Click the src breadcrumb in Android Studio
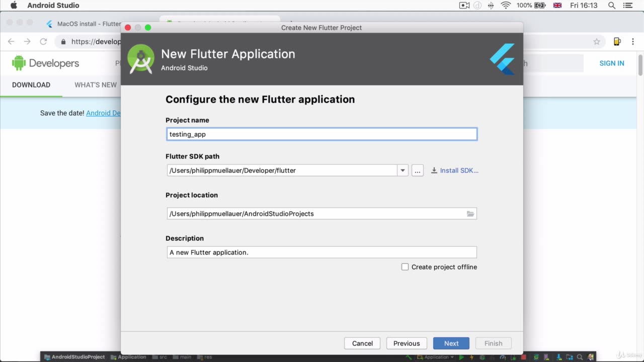This screenshot has width=644, height=362. pos(159,357)
